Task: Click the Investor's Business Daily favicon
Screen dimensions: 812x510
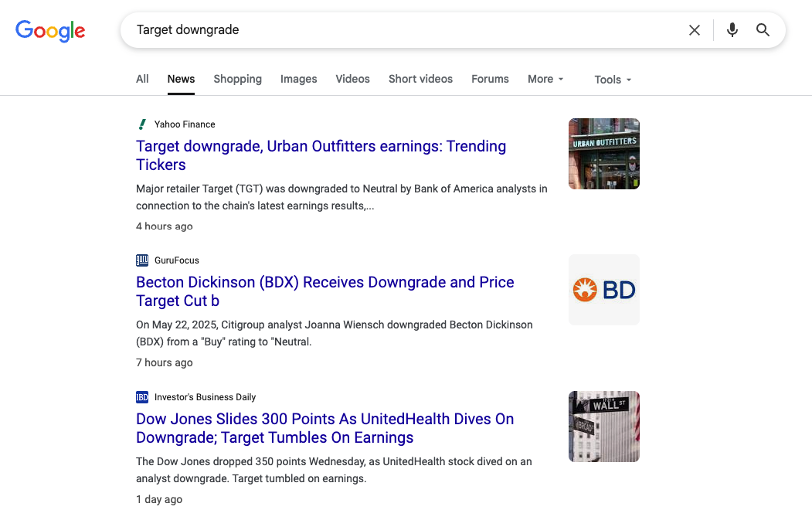Action: click(142, 397)
